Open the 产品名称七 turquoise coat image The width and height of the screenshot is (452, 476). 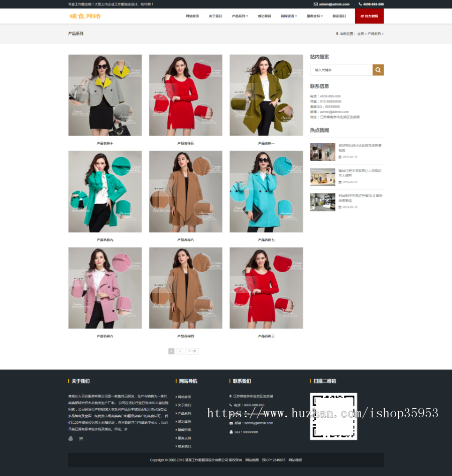266,191
